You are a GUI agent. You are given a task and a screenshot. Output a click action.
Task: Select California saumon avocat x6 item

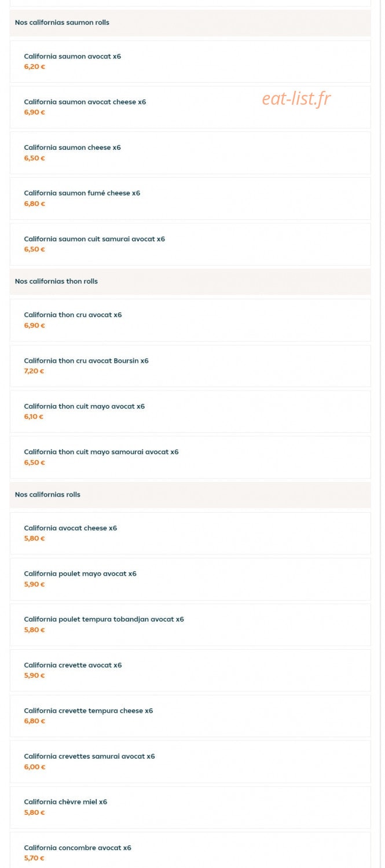coord(190,61)
